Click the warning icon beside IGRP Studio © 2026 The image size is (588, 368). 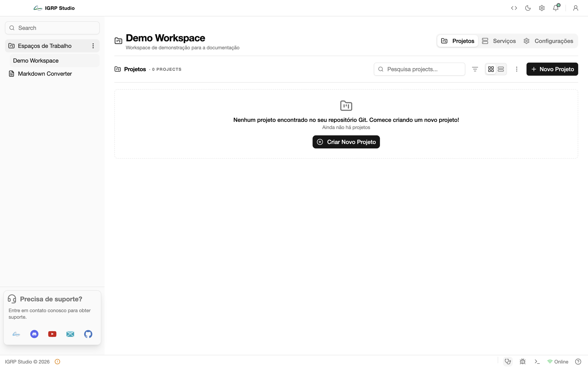point(57,362)
